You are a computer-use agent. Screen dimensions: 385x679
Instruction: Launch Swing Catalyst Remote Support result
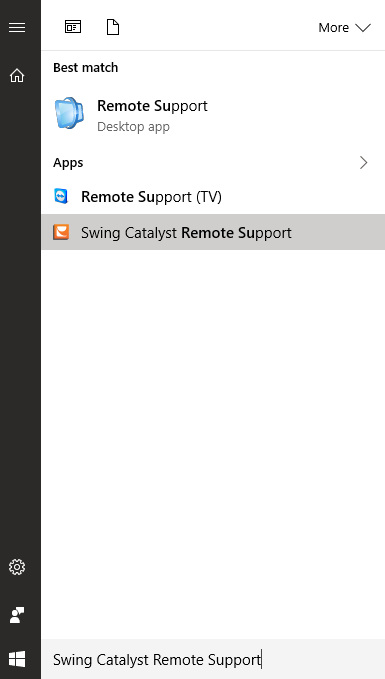213,232
